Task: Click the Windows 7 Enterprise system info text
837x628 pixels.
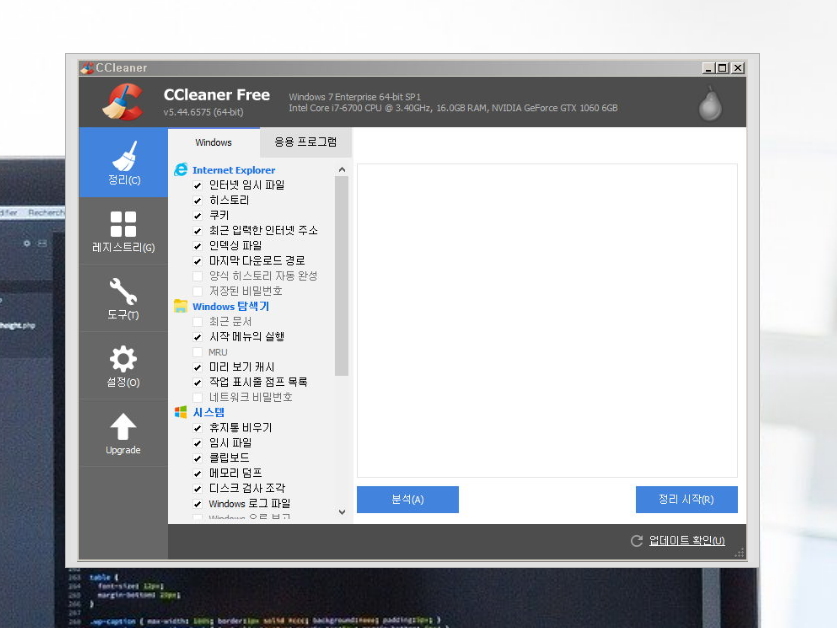Action: (x=354, y=97)
